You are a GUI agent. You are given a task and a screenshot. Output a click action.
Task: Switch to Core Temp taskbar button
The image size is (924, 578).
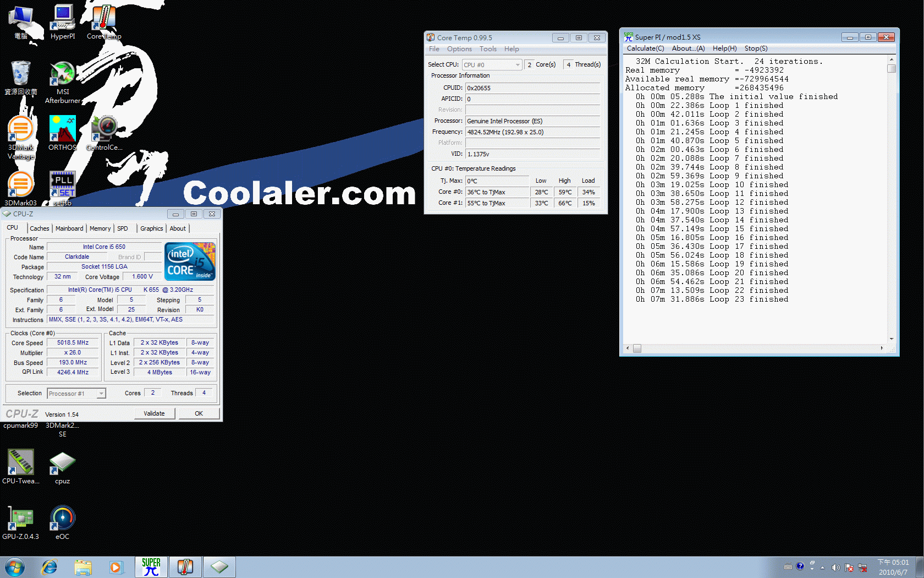pos(185,567)
